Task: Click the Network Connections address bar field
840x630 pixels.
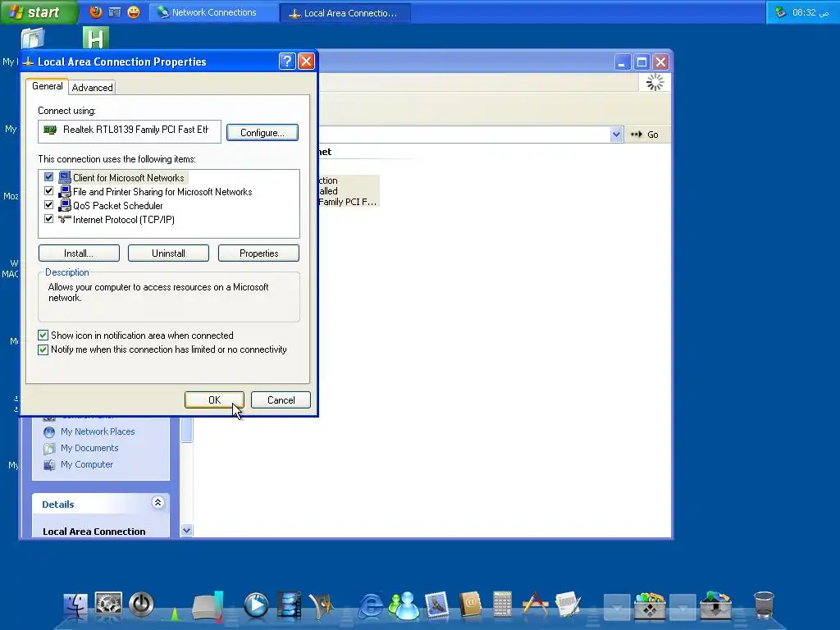Action: point(464,135)
